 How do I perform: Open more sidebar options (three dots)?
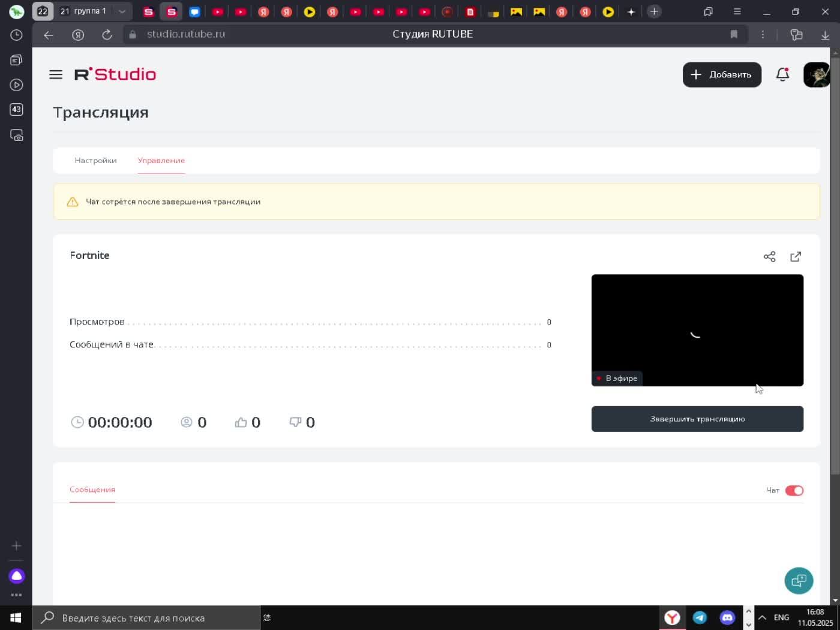tap(16, 595)
